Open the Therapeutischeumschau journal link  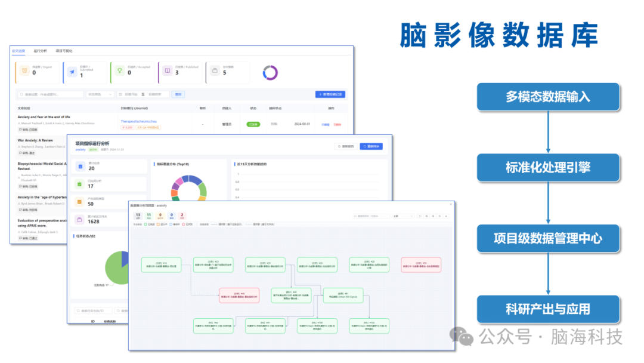point(138,121)
